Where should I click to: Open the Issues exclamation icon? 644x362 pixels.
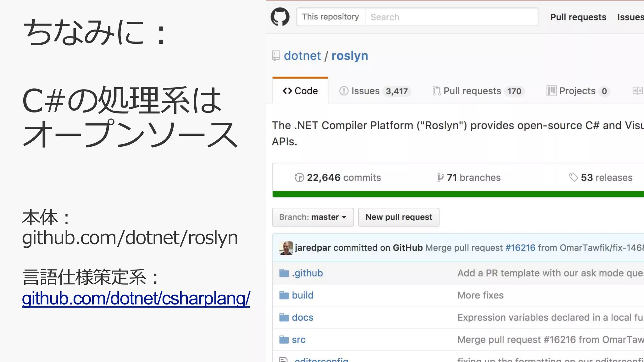pyautogui.click(x=344, y=91)
